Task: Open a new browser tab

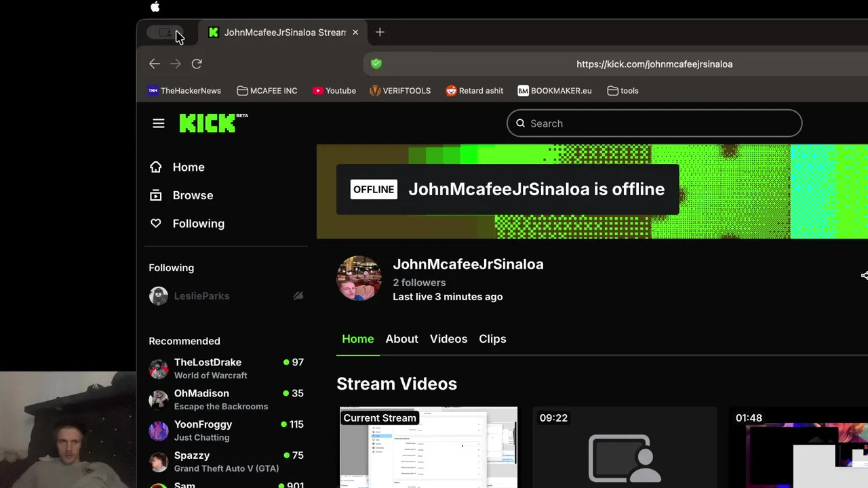Action: pos(380,32)
